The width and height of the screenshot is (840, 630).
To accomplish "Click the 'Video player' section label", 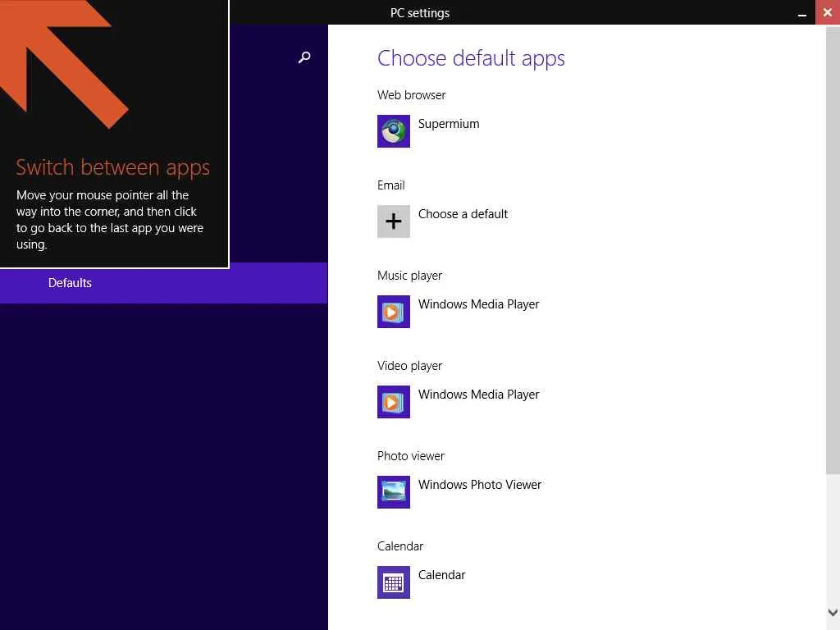I will [409, 366].
